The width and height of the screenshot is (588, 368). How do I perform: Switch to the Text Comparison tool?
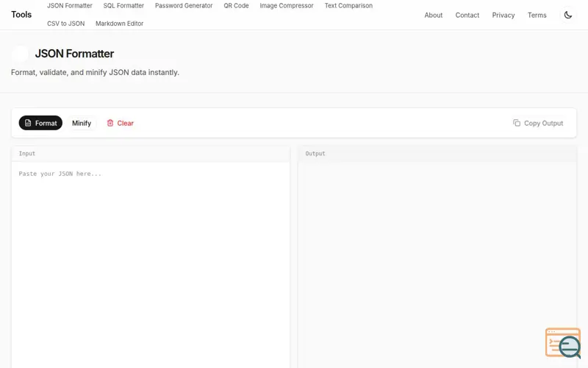(x=348, y=6)
